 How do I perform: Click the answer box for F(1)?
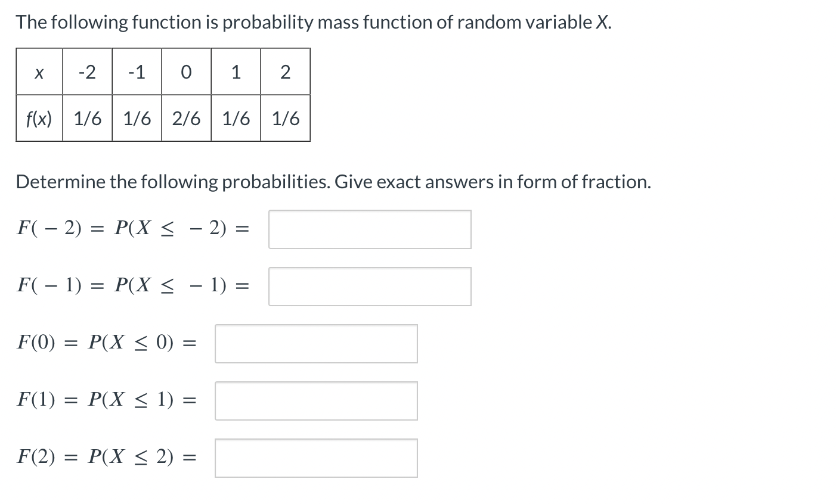[x=315, y=400]
